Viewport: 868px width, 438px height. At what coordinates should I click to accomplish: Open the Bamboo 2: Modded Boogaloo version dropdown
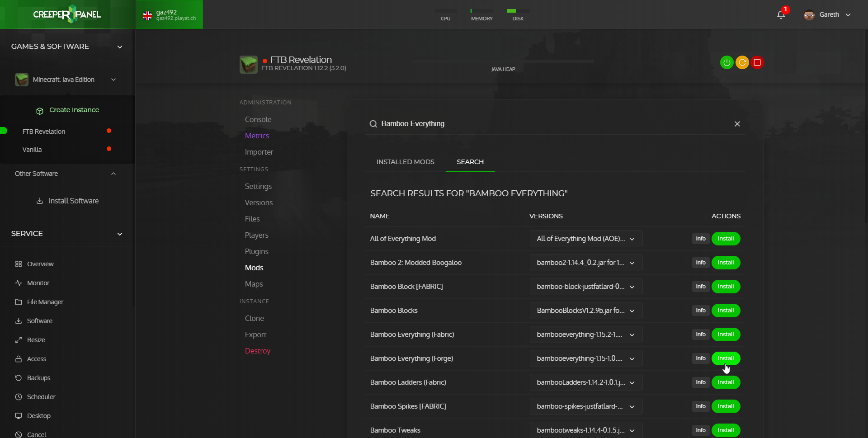point(586,263)
